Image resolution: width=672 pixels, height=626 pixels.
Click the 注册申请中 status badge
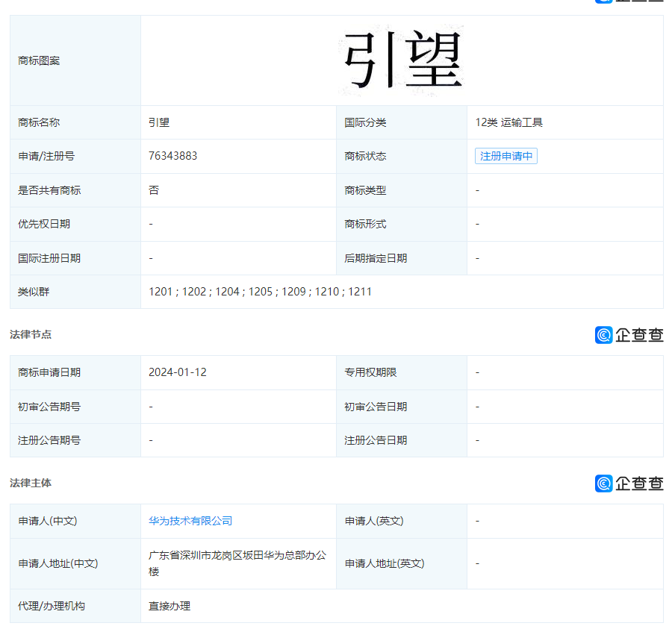[505, 157]
